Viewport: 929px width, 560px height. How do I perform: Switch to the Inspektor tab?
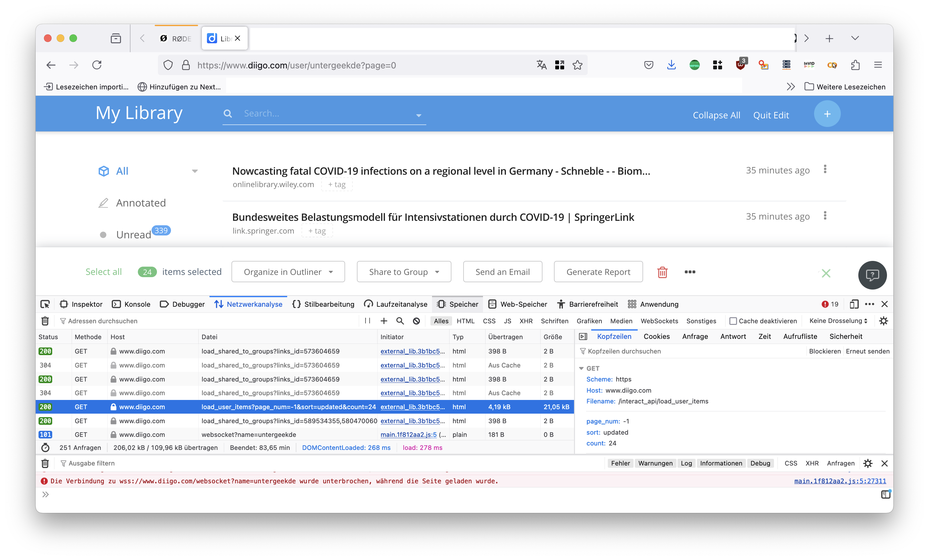[82, 304]
